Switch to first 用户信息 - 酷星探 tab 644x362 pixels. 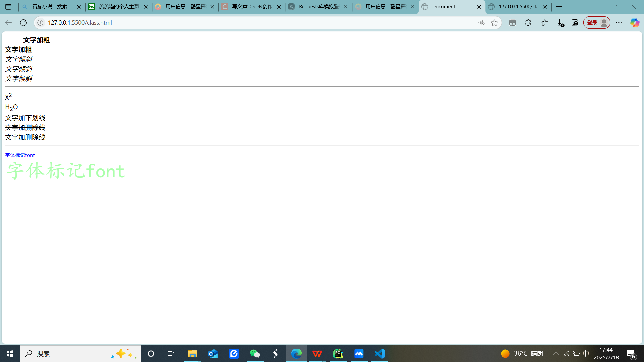point(185,7)
